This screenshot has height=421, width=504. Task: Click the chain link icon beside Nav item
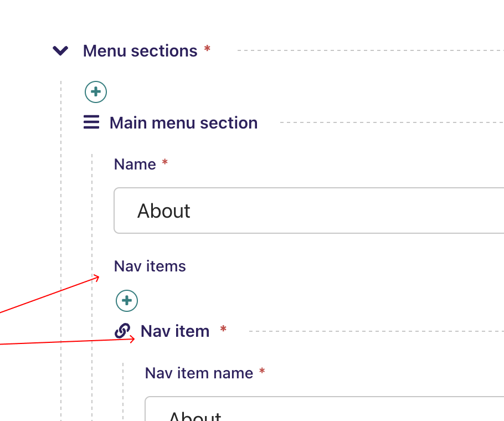pos(122,331)
